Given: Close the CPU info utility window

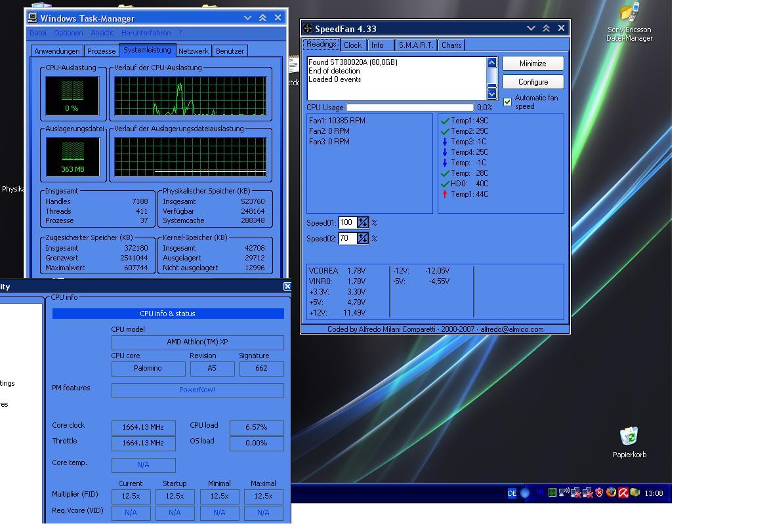Looking at the screenshot, I should point(287,287).
